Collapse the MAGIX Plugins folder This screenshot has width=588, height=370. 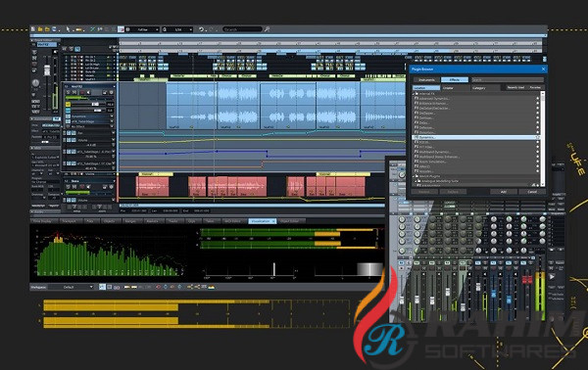(415, 176)
